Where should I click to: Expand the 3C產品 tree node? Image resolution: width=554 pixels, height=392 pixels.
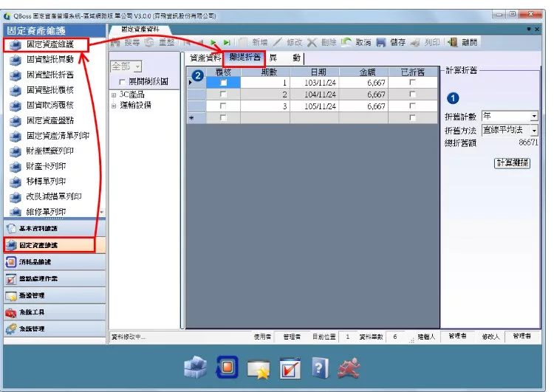[x=114, y=94]
